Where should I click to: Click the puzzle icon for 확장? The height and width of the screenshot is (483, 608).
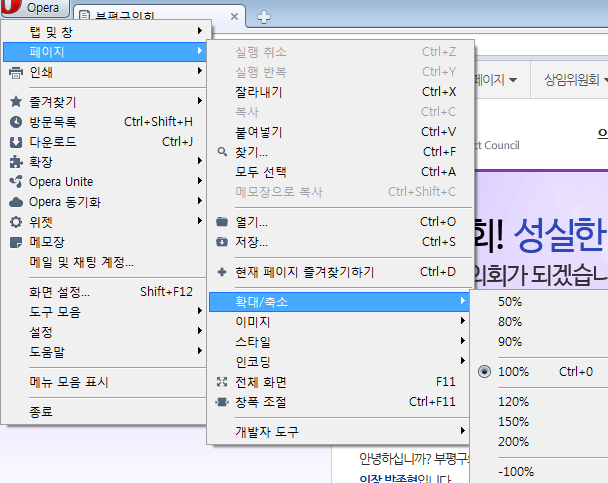coord(16,162)
